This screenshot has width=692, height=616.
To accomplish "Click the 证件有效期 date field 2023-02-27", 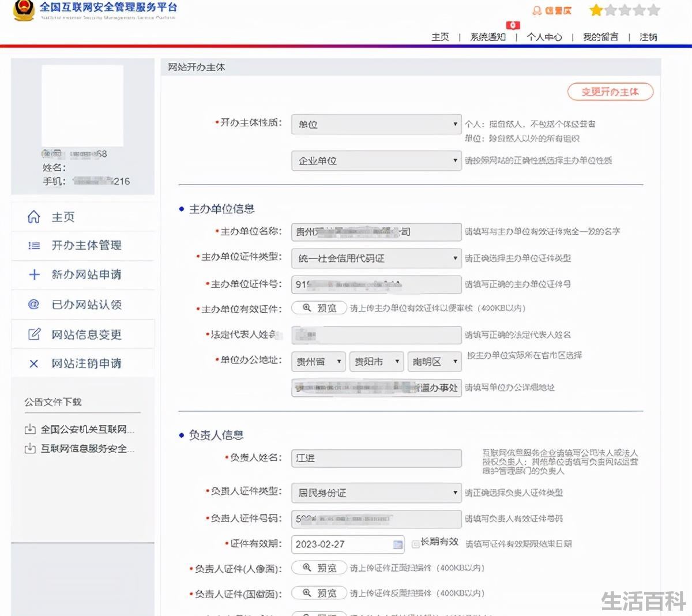I will tap(348, 544).
